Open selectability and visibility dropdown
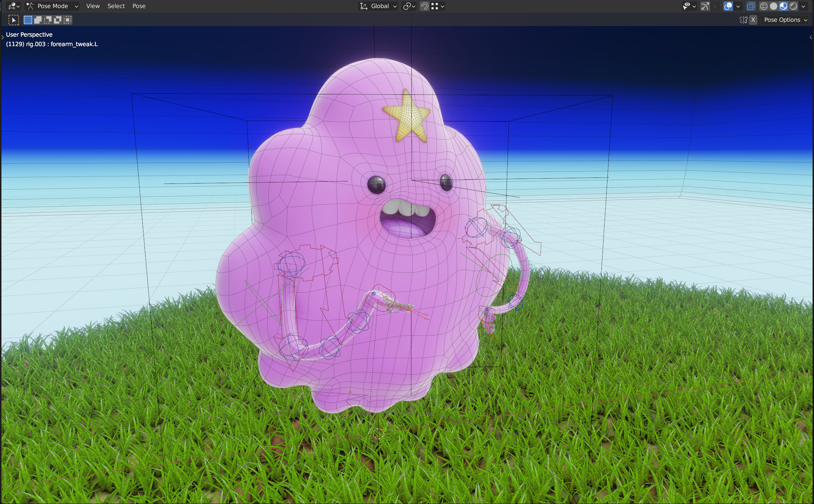The height and width of the screenshot is (504, 814). tap(689, 6)
